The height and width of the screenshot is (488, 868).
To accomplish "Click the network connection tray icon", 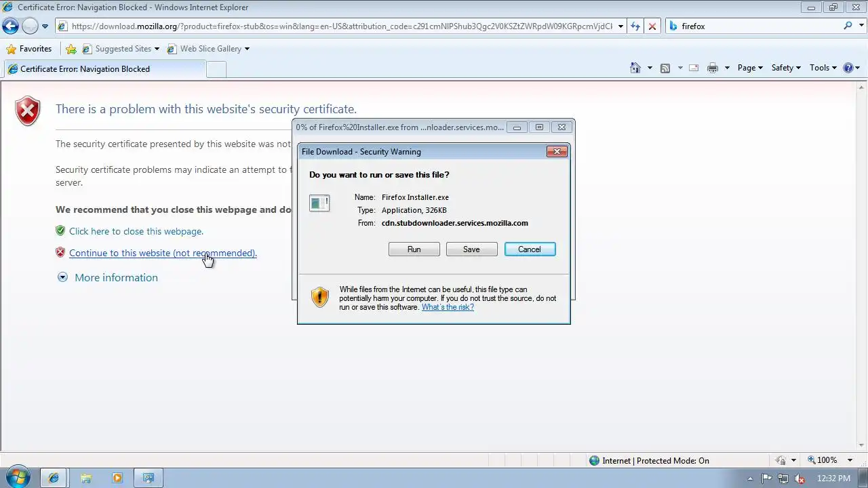I will pyautogui.click(x=783, y=479).
